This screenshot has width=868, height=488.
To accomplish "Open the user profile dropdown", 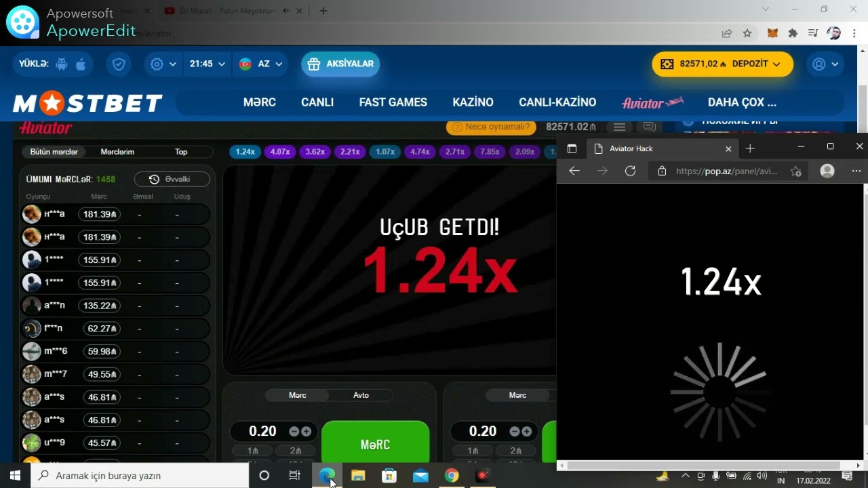I will (x=825, y=64).
